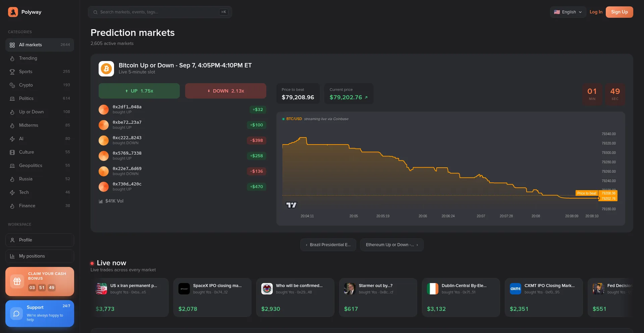The height and width of the screenshot is (333, 644).
Task: Click the $79,202.76 current price
Action: click(346, 98)
